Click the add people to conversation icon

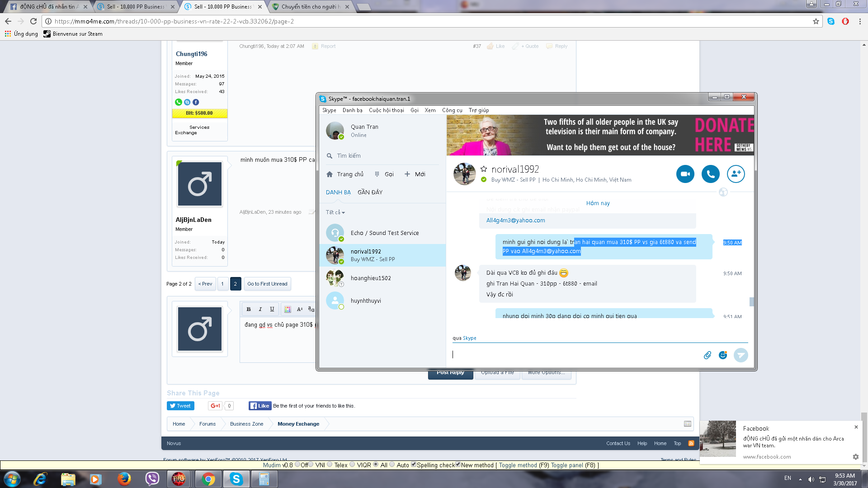coord(736,174)
